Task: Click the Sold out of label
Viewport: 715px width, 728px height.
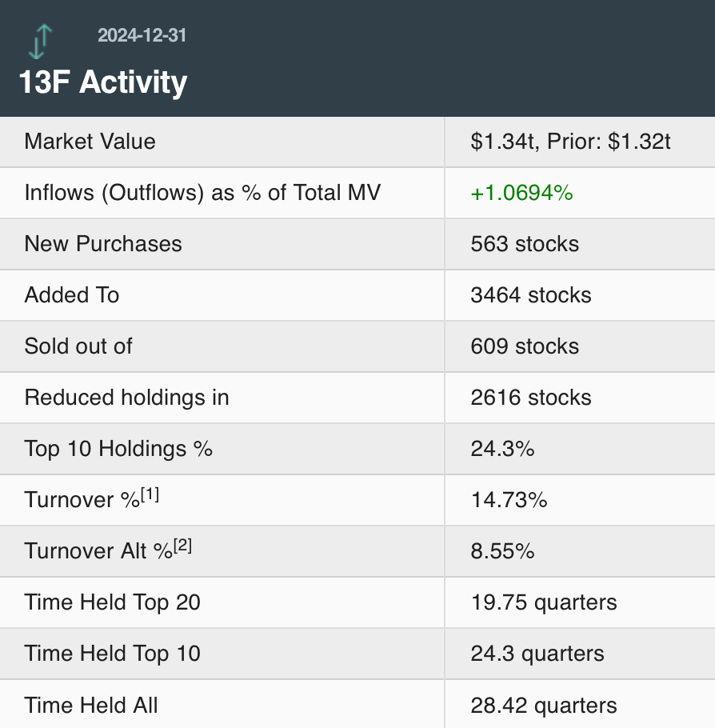Action: point(78,346)
